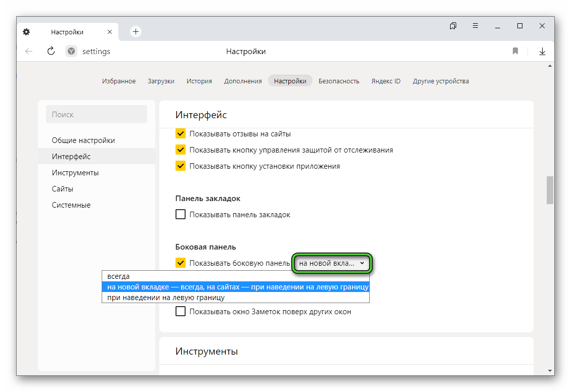Viewport: 571px width, 392px height.
Task: Open the tab collections icon in title bar
Action: point(453,26)
